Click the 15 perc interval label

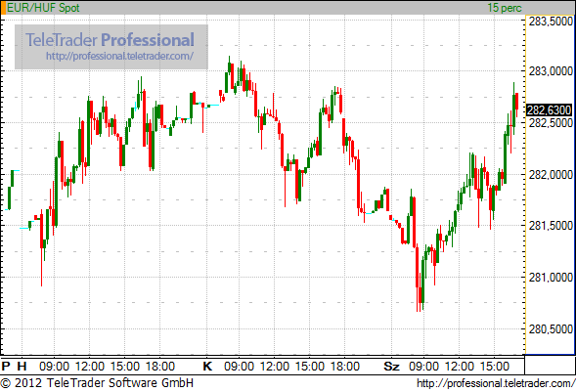coord(505,8)
